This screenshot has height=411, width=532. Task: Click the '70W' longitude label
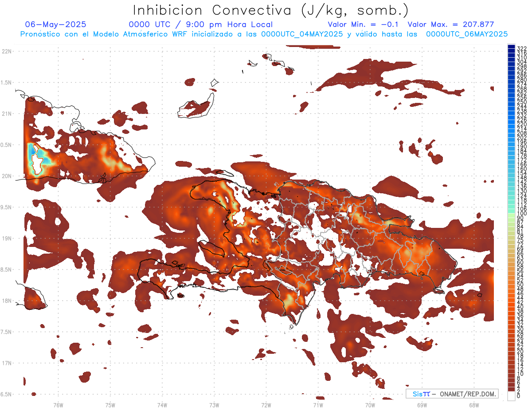[370, 405]
